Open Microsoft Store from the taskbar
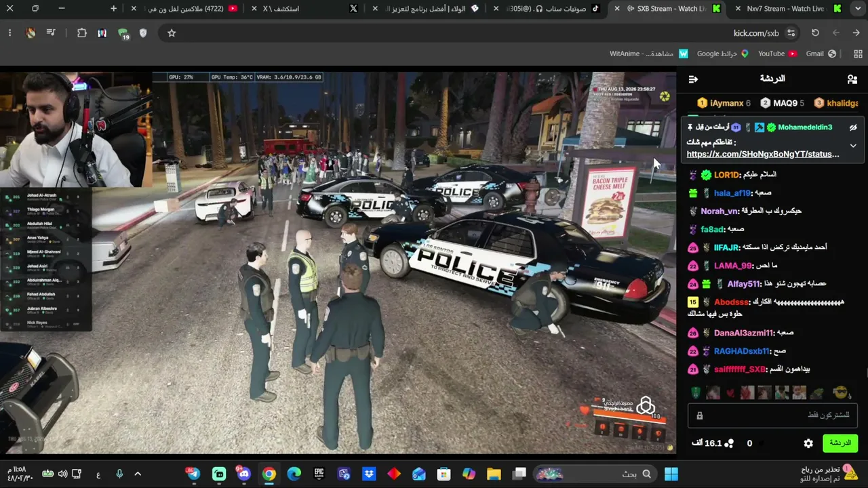Screen dimensions: 868x488 click(x=443, y=474)
